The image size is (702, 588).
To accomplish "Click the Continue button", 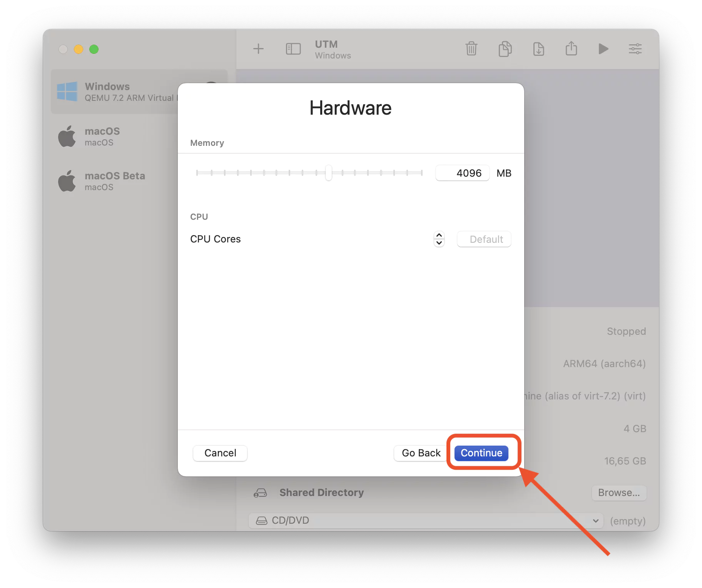I will click(x=481, y=453).
